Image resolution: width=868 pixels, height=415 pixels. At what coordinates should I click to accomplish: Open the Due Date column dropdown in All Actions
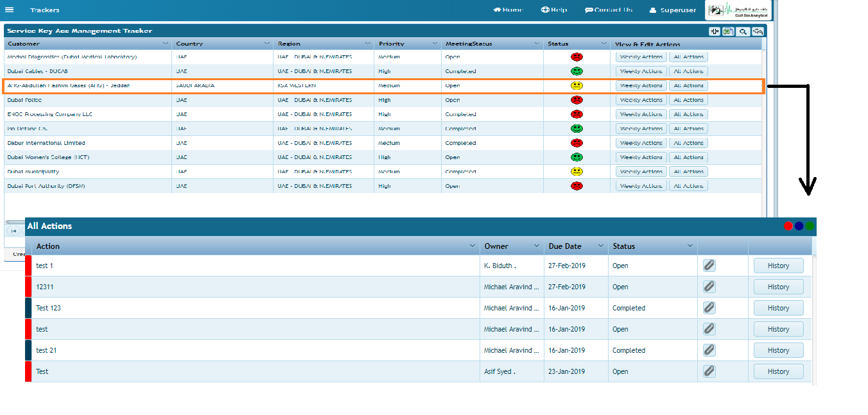click(x=601, y=246)
